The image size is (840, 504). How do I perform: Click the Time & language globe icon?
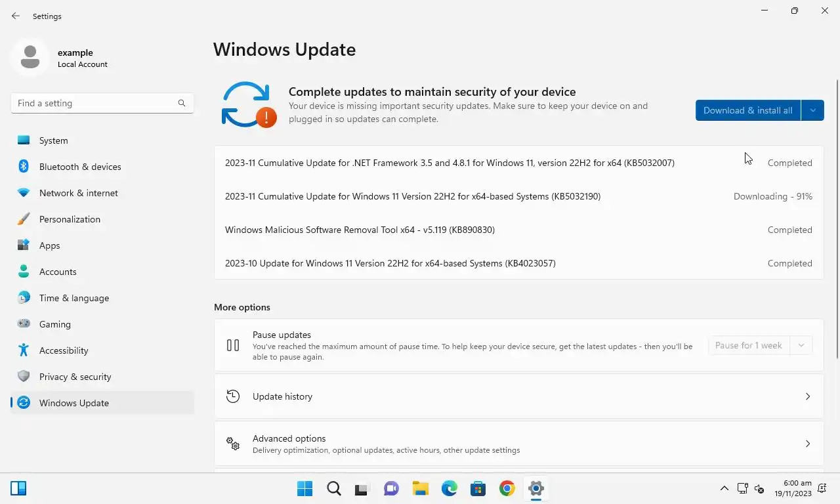[x=24, y=298]
